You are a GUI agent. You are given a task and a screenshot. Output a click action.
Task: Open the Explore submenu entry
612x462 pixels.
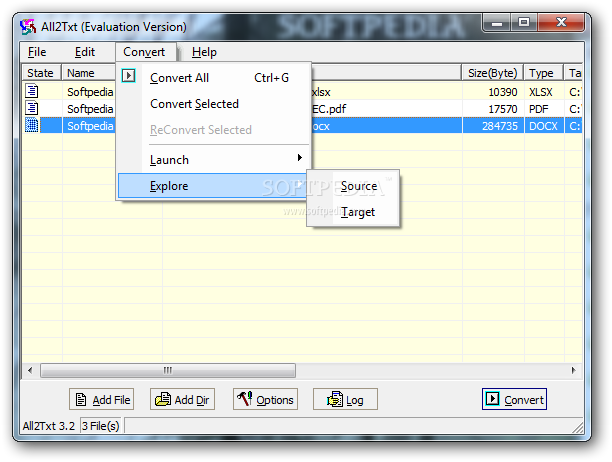click(x=214, y=186)
